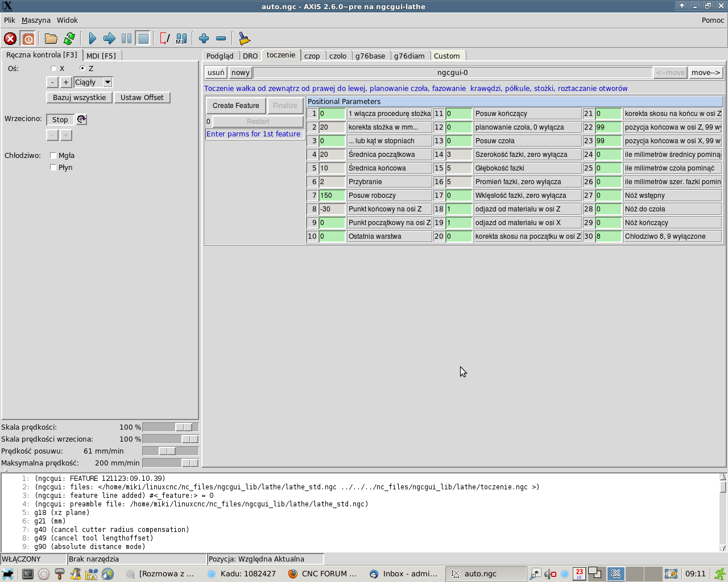The image size is (728, 582).
Task: Switch to CNC FORUM Firefox window
Action: (323, 574)
